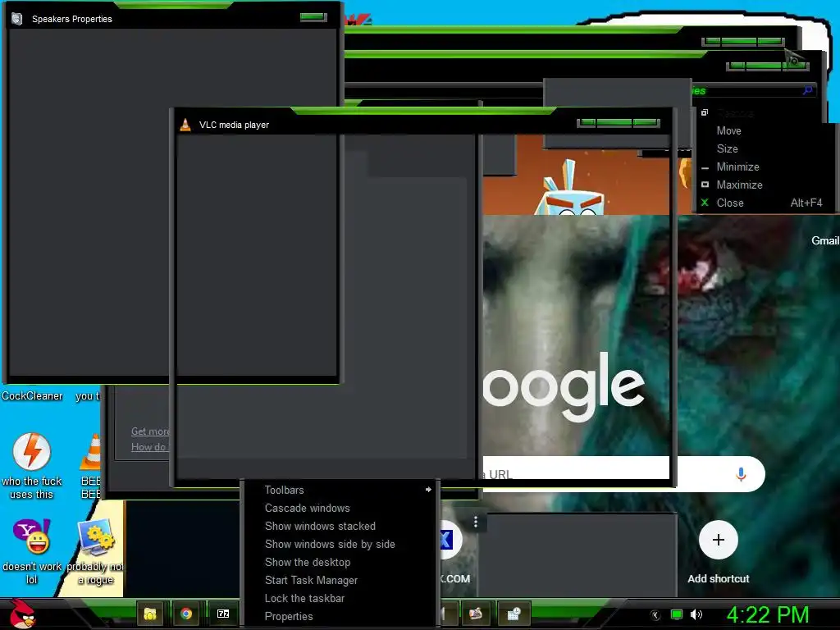
Task: Open taskbar Properties
Action: [341, 617]
